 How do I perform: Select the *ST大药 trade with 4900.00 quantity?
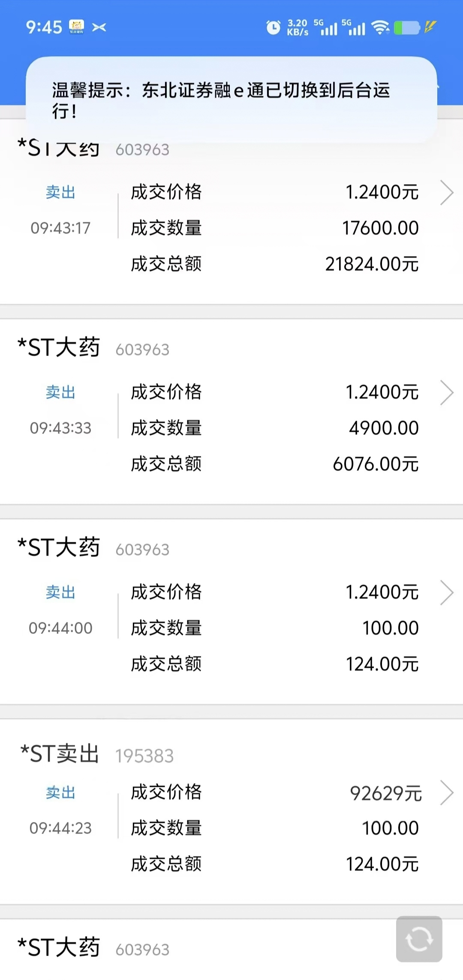231,411
